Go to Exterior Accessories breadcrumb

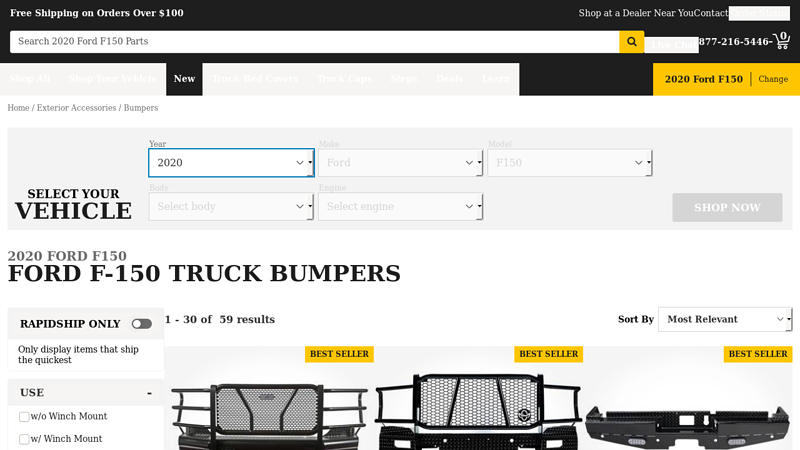point(77,108)
